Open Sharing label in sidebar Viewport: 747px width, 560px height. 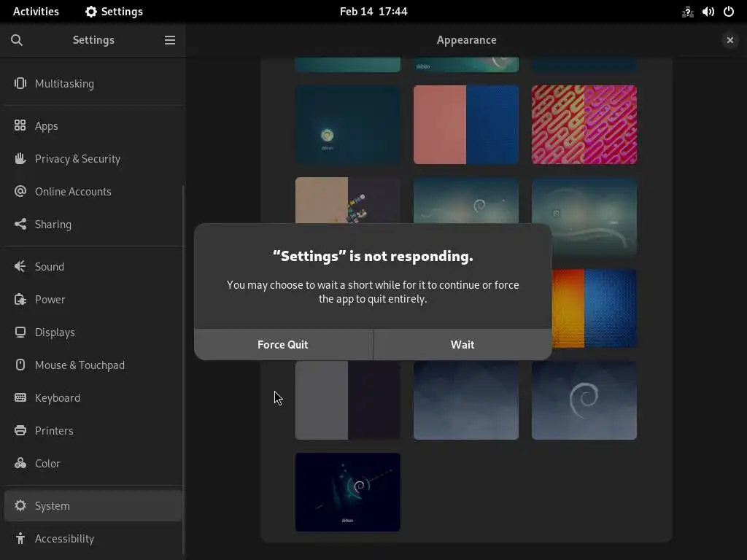53,225
